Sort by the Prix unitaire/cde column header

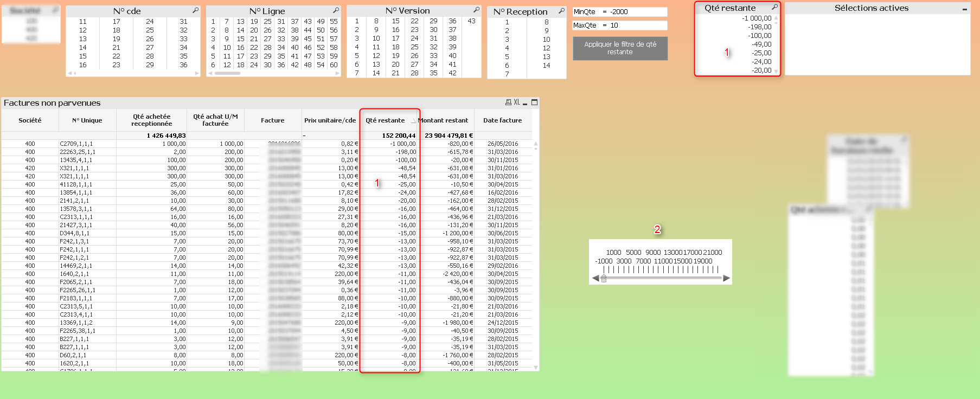[x=330, y=120]
